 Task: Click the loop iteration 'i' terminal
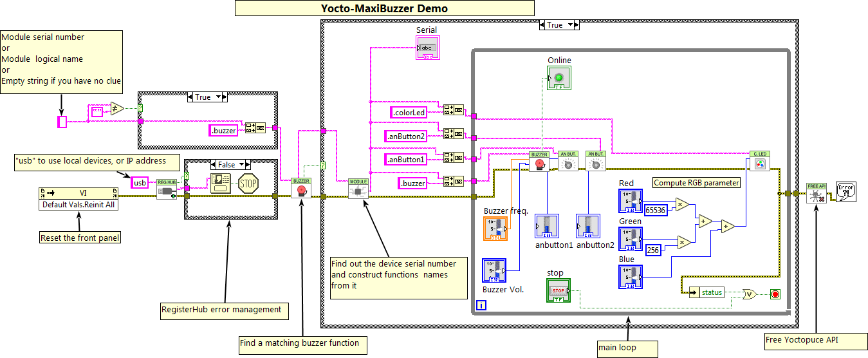coord(481,306)
